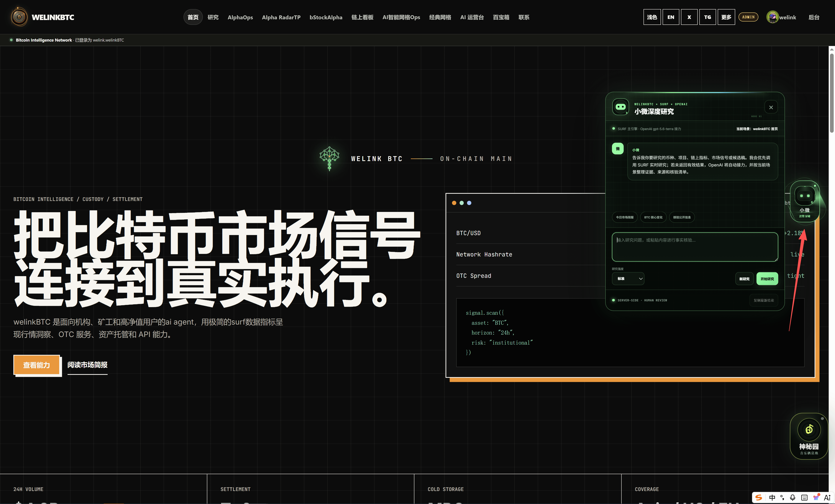Click the Network Hashrate row label
This screenshot has height=504, width=835.
484,254
